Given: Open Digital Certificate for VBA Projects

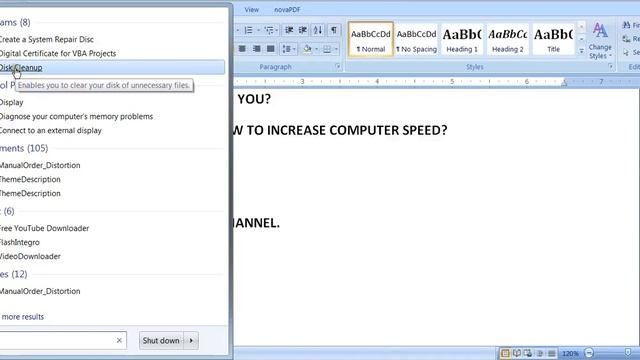Looking at the screenshot, I should coord(58,53).
